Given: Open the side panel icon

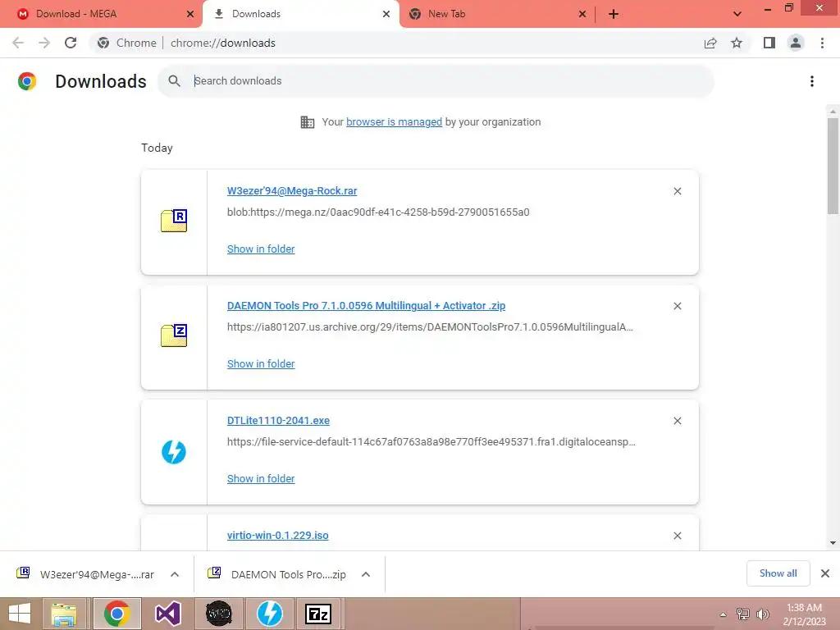Looking at the screenshot, I should (769, 43).
